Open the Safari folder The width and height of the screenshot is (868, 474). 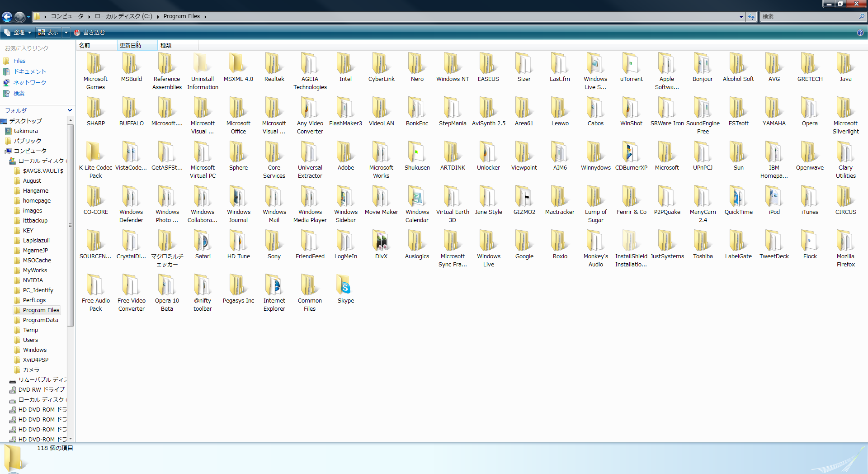pos(203,245)
